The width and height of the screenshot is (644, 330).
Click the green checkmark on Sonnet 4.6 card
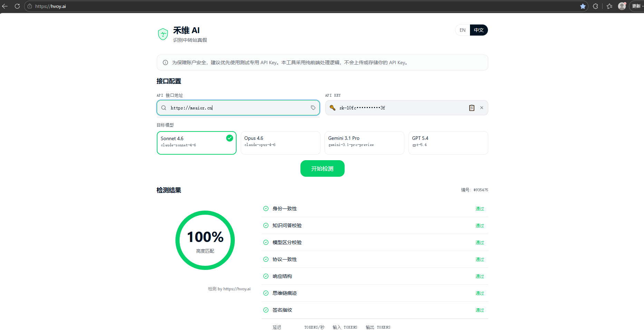[x=229, y=138]
